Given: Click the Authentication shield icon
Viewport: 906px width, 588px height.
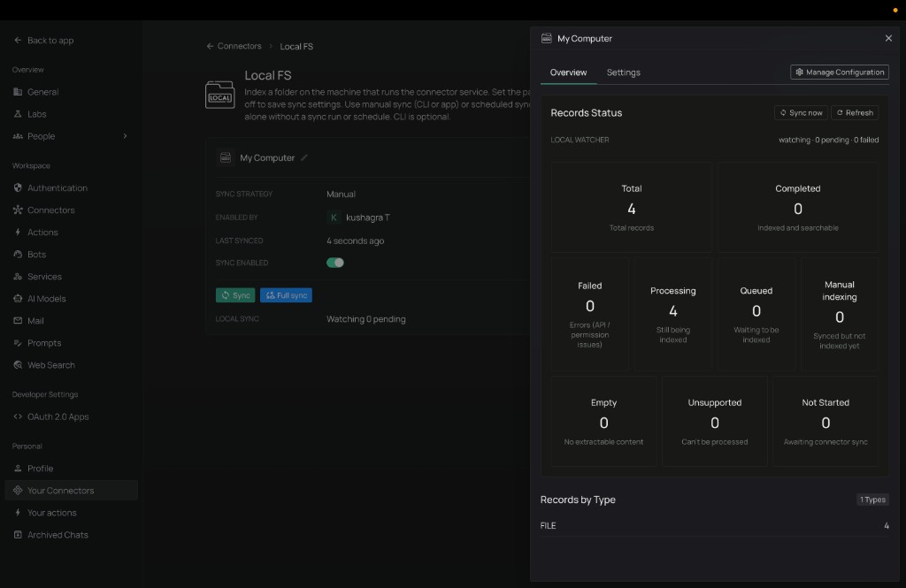Looking at the screenshot, I should click(18, 187).
